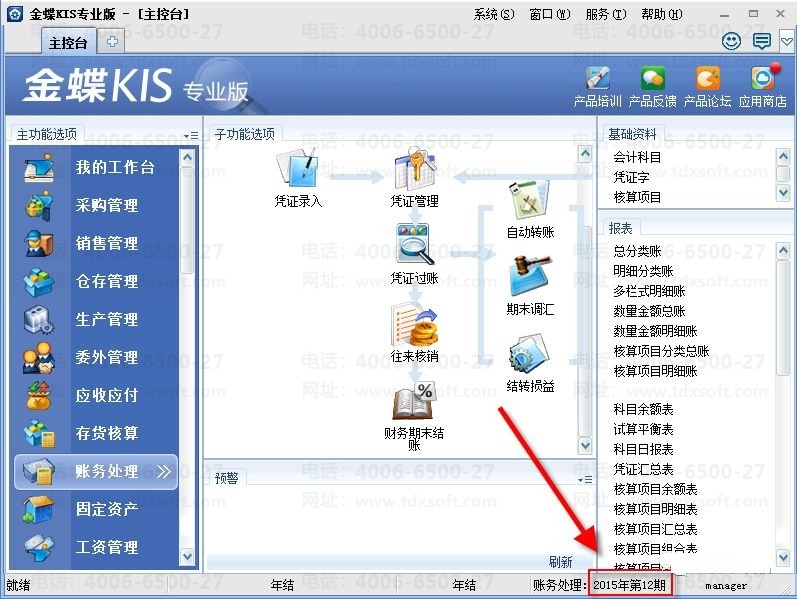Open 数量金额总账 report

pyautogui.click(x=649, y=311)
